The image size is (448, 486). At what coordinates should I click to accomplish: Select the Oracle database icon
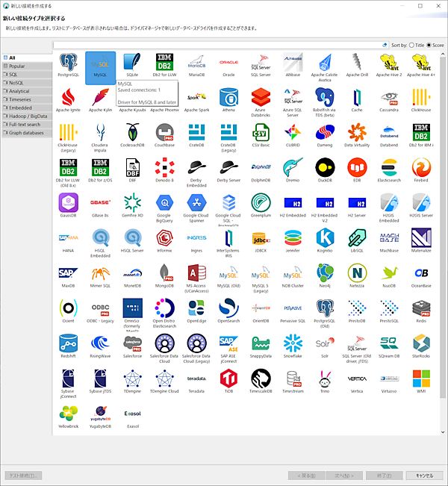[228, 63]
